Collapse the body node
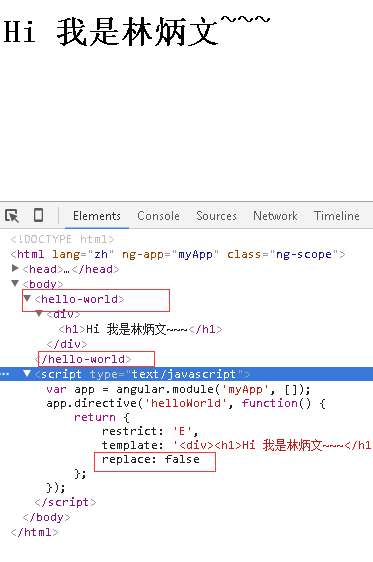The image size is (373, 562). pyautogui.click(x=15, y=284)
